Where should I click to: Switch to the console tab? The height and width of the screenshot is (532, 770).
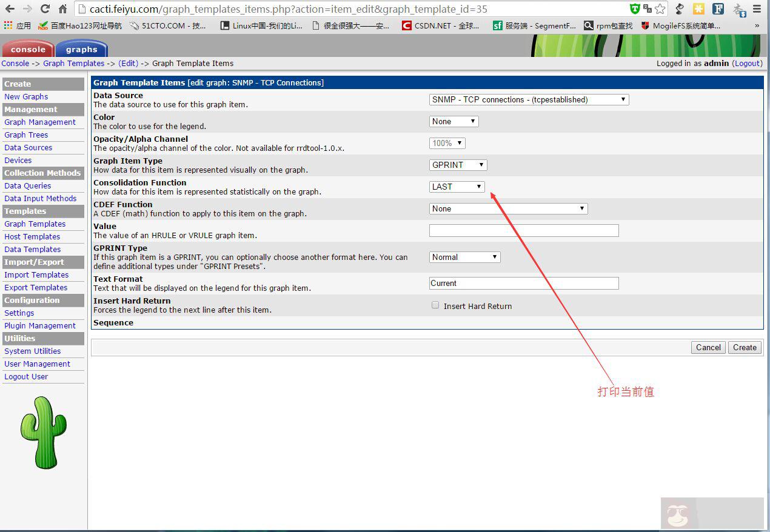coord(28,49)
